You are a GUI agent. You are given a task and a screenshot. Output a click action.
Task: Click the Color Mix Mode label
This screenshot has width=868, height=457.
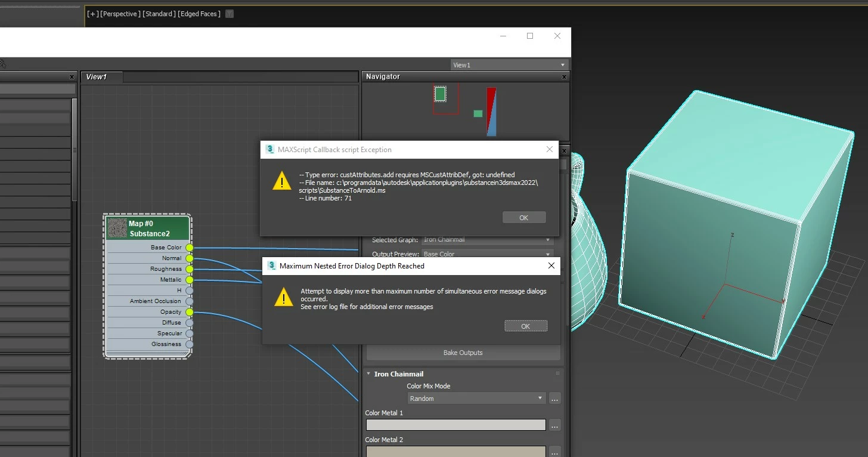point(429,386)
